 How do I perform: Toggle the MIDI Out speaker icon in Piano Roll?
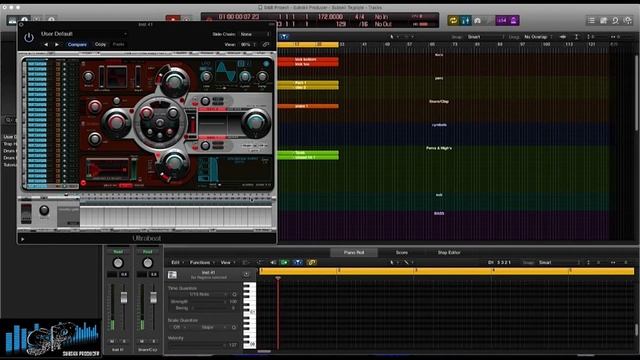click(x=273, y=262)
